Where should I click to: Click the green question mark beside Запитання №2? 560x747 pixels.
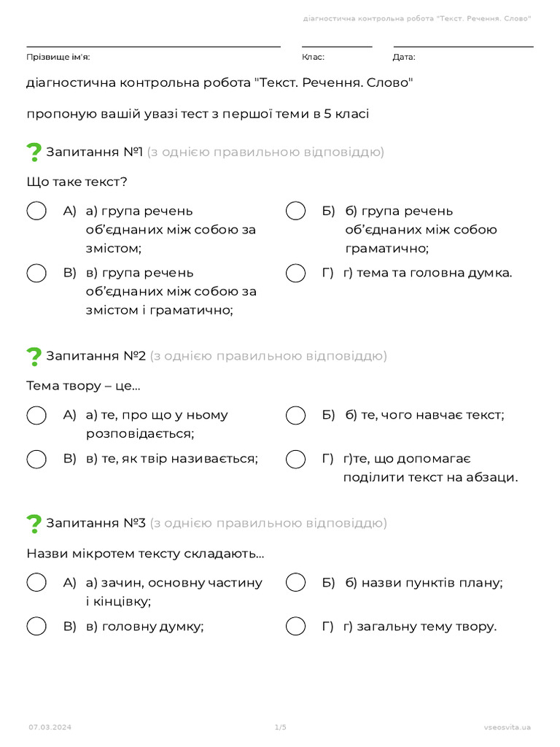(34, 357)
